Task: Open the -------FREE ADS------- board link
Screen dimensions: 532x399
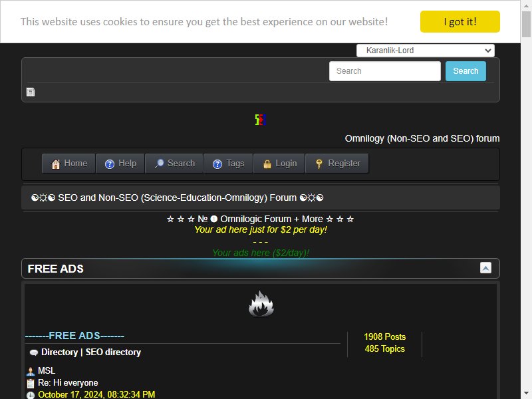Action: tap(74, 336)
